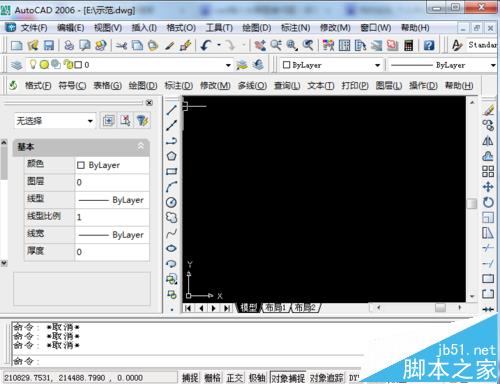This screenshot has height=384, width=500.
Task: Toggle layer 0 freeze sun icon
Action: (x=44, y=65)
